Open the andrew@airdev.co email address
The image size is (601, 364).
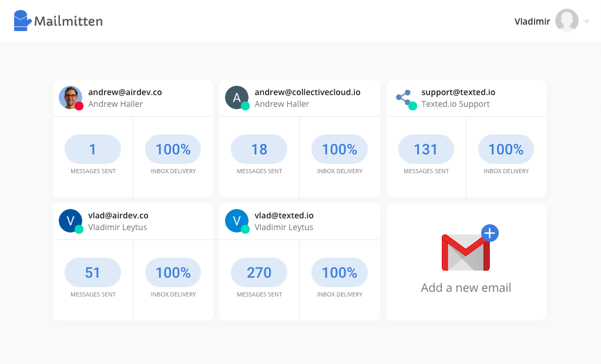tap(125, 92)
